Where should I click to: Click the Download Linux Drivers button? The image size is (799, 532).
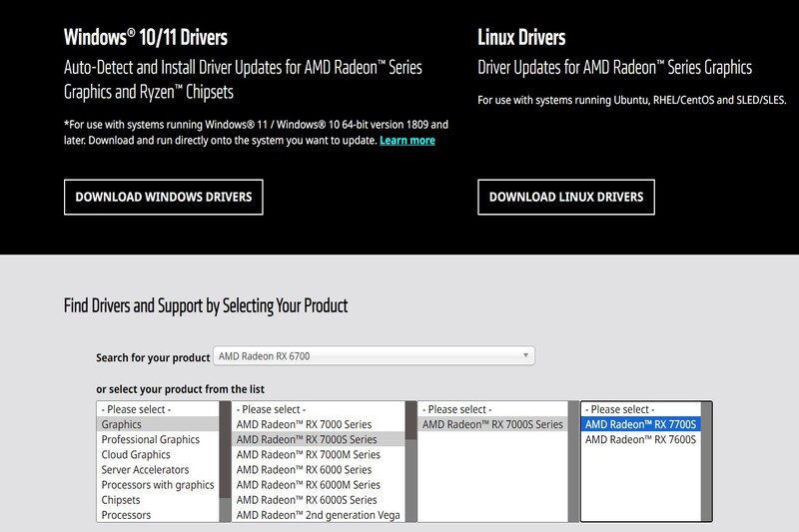tap(566, 197)
